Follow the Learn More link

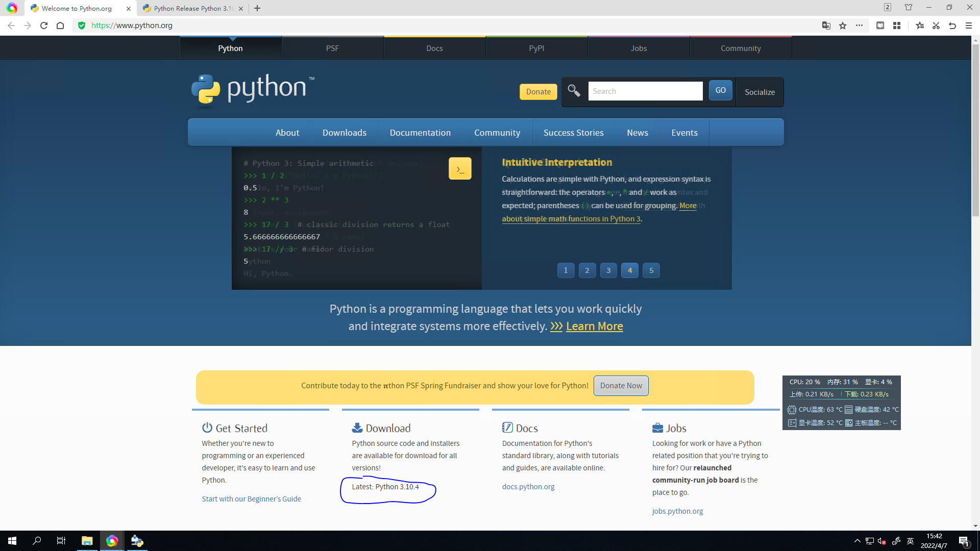[594, 326]
